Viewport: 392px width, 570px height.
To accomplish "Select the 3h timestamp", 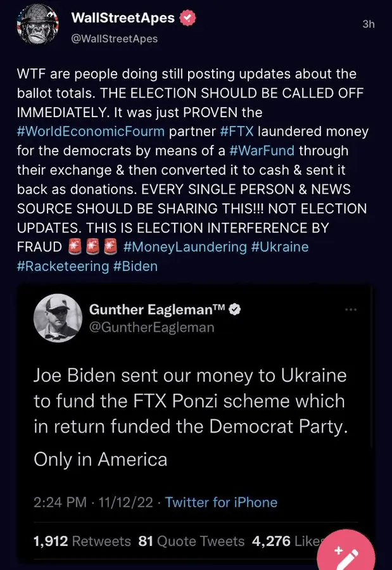I will tap(369, 24).
